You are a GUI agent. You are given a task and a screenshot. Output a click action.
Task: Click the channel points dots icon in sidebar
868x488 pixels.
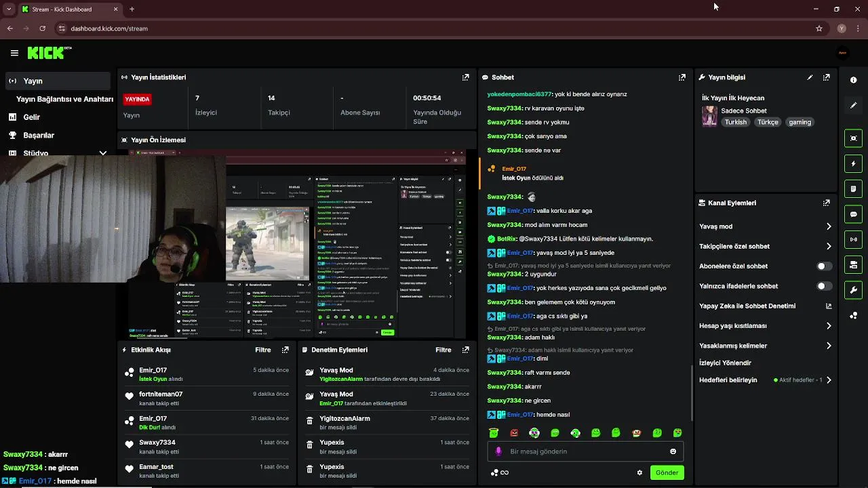(854, 315)
